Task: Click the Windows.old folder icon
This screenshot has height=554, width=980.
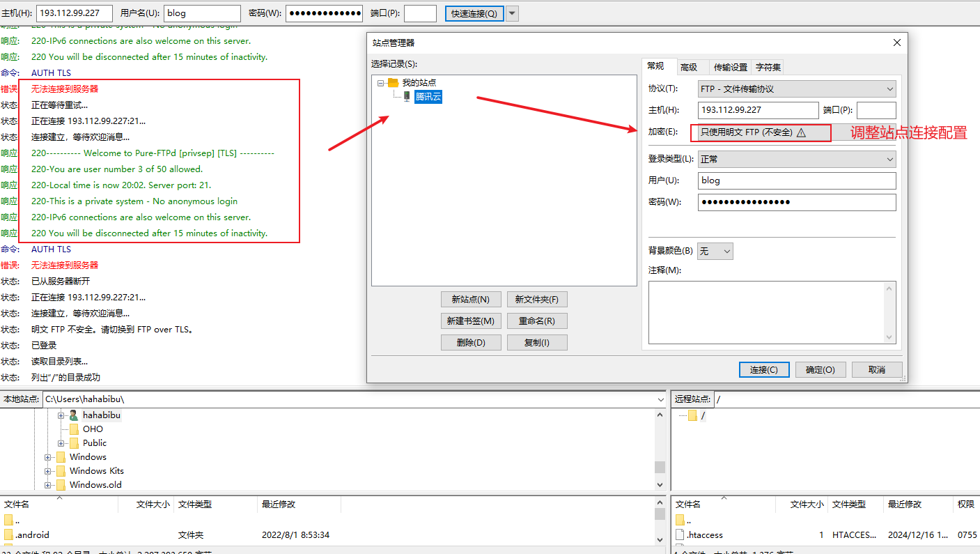Action: (61, 485)
